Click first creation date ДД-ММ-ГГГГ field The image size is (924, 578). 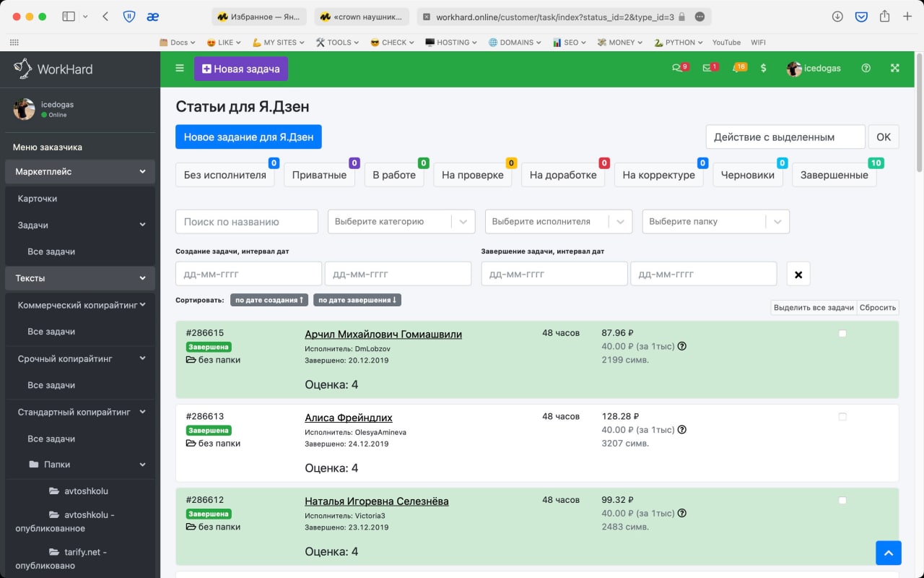[x=248, y=274]
